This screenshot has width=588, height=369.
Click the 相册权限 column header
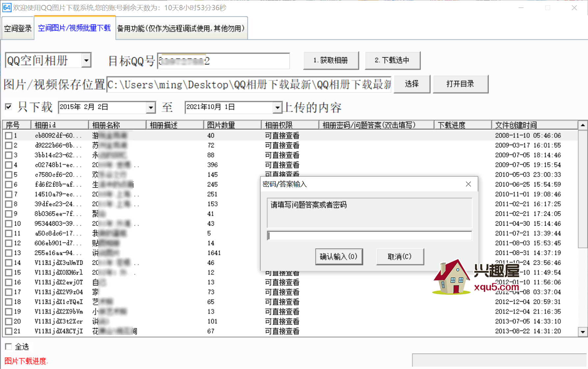pos(290,125)
